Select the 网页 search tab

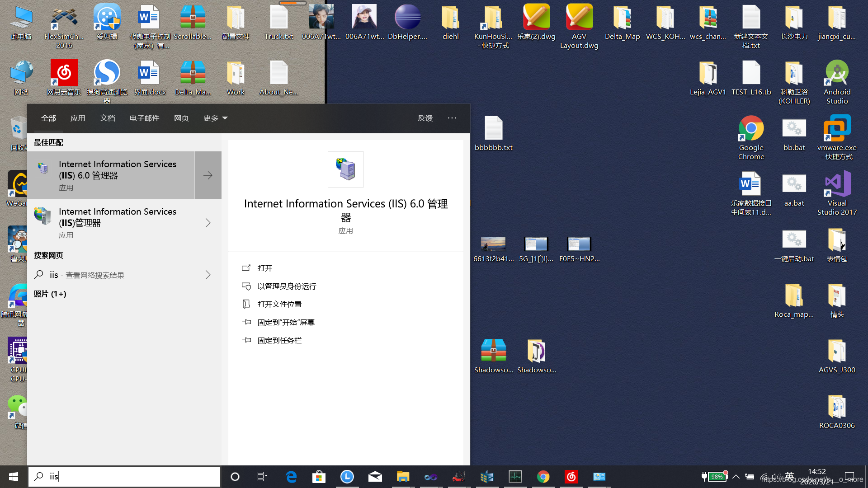[181, 118]
